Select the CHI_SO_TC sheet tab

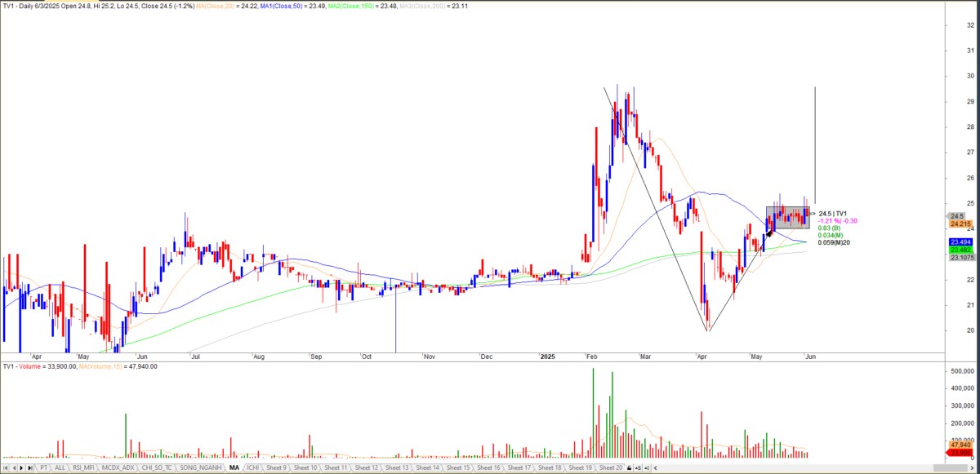(157, 467)
